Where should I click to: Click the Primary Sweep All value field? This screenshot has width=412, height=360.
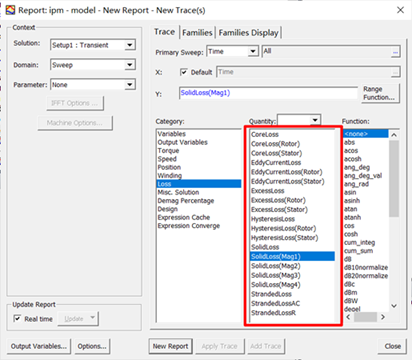(327, 51)
